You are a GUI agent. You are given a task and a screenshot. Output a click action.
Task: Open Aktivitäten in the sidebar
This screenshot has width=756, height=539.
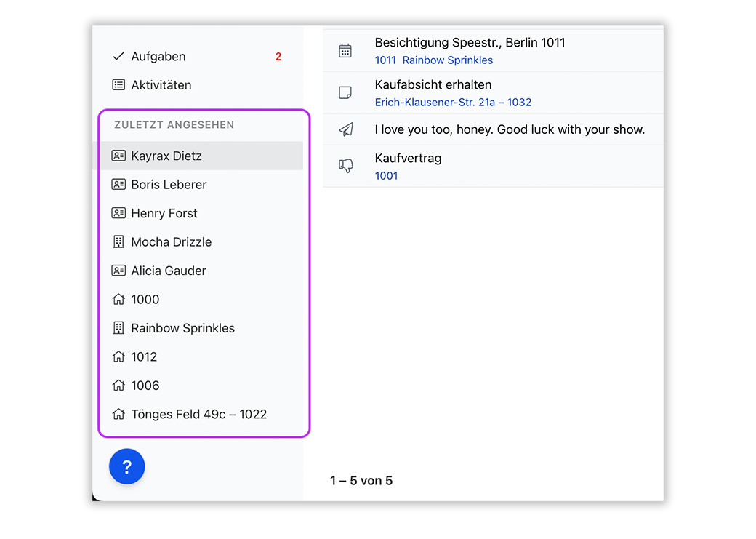(x=161, y=85)
